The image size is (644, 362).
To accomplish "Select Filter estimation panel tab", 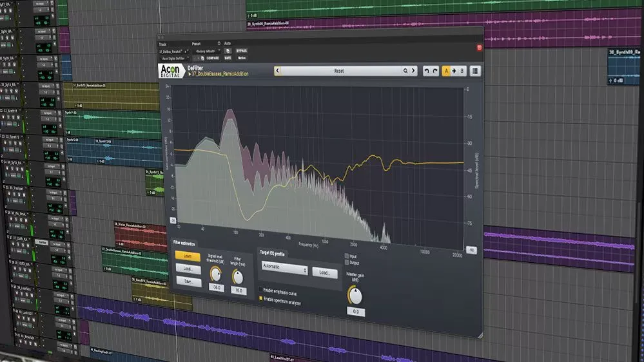I will pos(184,243).
